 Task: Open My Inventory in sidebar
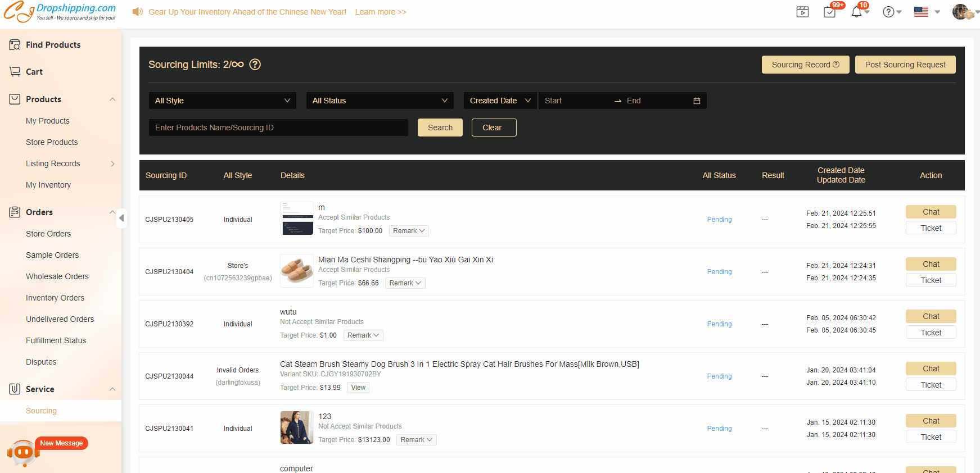click(48, 185)
